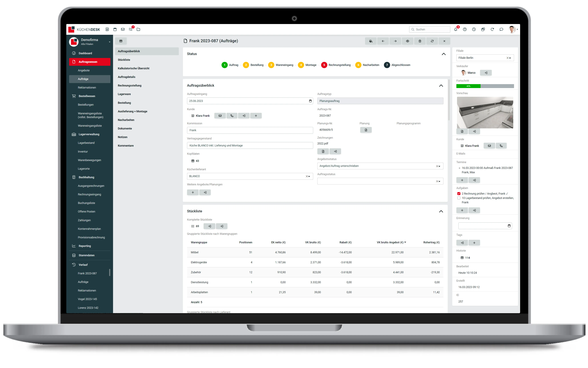Viewport: 588px width, 368px height.
Task: Go to previous record with left arrow
Action: [383, 41]
